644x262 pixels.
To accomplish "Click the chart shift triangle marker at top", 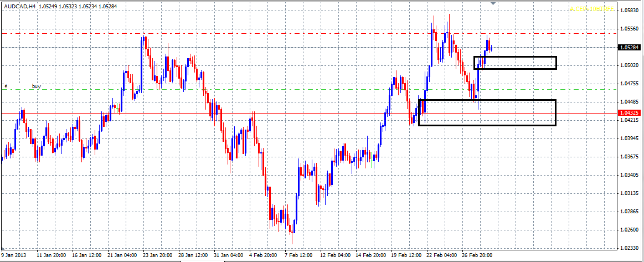I will 493,3.
